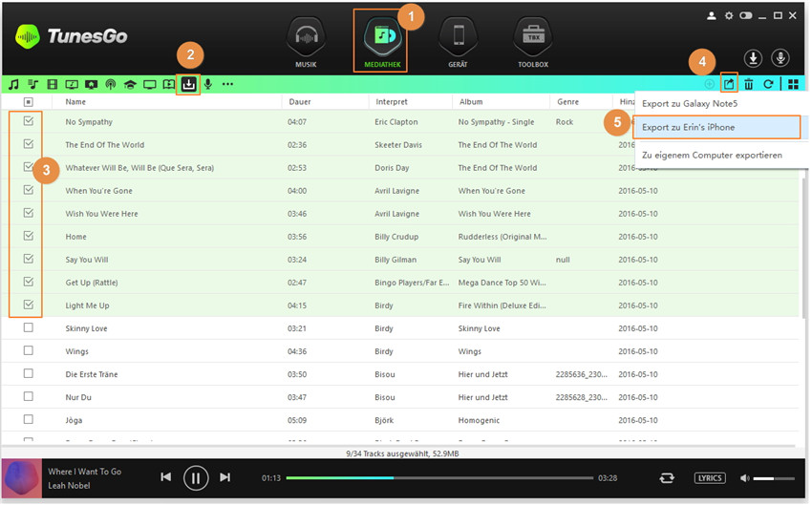Viewport: 812px width, 505px height.
Task: Click the export icon in the toolbar
Action: 729,84
